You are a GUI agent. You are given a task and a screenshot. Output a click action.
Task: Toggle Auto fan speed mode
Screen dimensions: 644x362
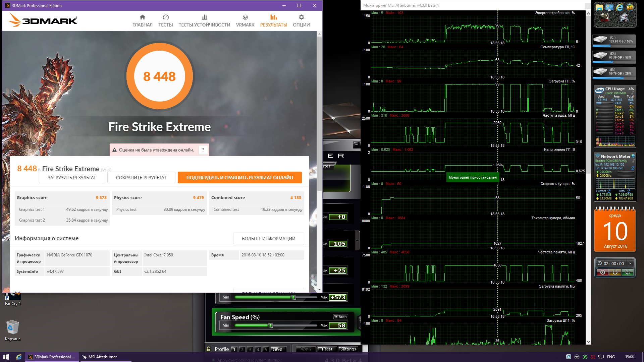click(341, 317)
